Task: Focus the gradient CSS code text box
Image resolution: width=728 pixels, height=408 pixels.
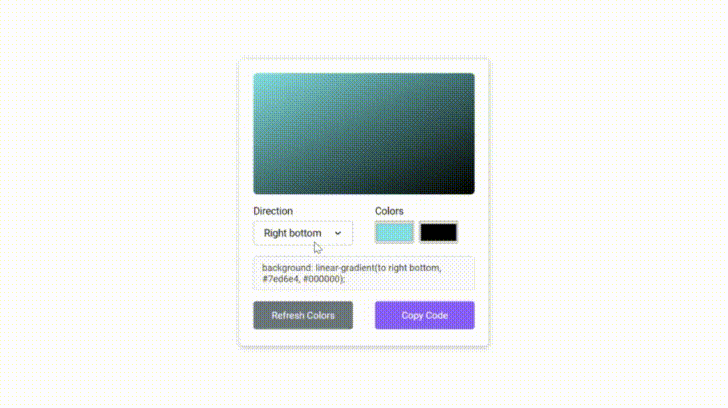Action: [x=364, y=273]
